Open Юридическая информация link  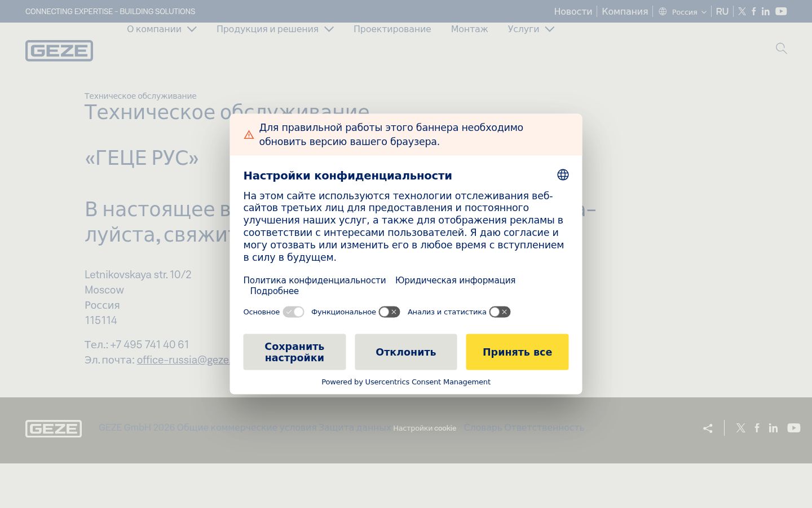pyautogui.click(x=455, y=281)
